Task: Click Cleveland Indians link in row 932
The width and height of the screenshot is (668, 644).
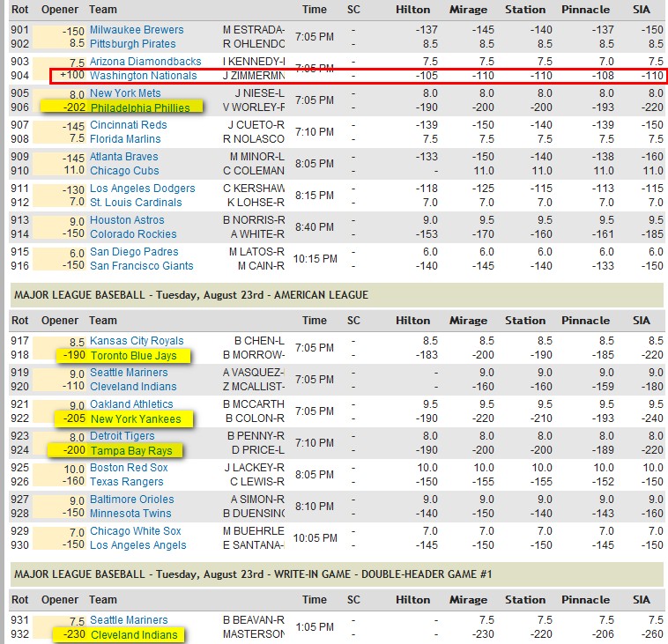Action: [x=134, y=635]
